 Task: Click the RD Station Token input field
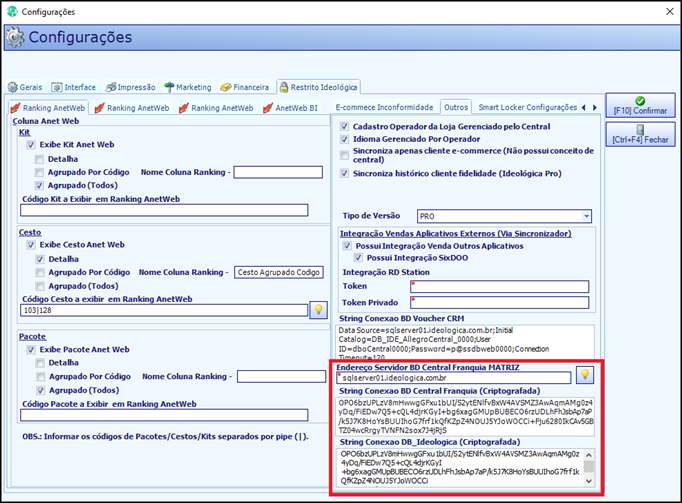499,286
